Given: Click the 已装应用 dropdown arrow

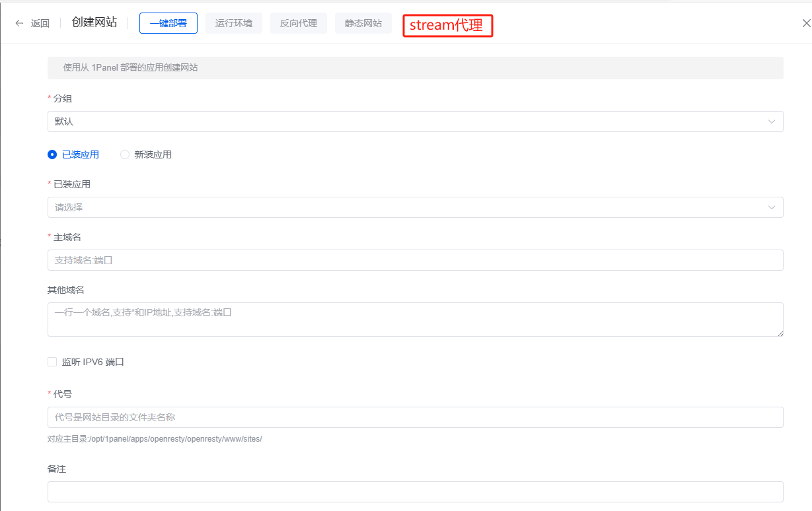Looking at the screenshot, I should coord(772,207).
